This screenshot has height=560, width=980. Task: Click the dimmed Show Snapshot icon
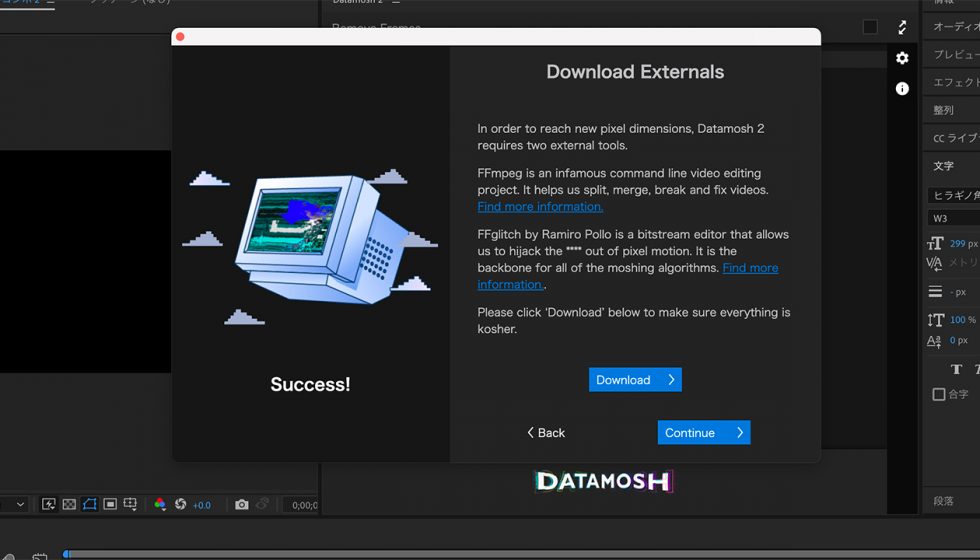coord(262,504)
